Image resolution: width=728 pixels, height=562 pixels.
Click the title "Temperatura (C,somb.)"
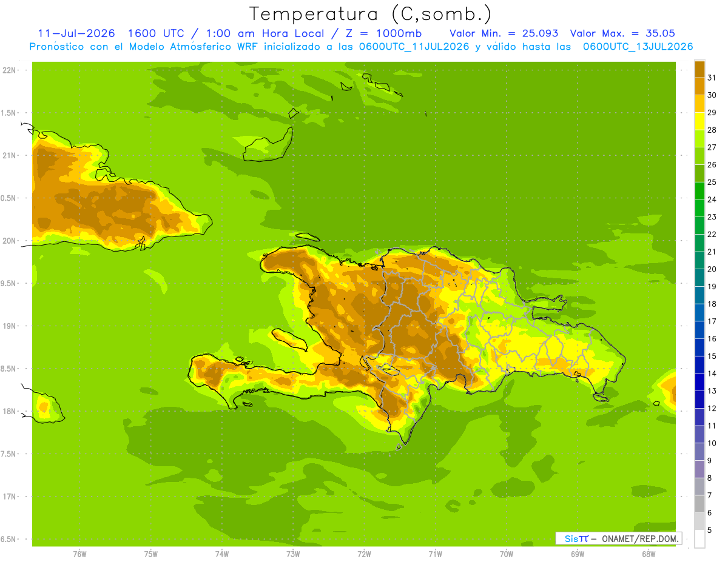370,14
